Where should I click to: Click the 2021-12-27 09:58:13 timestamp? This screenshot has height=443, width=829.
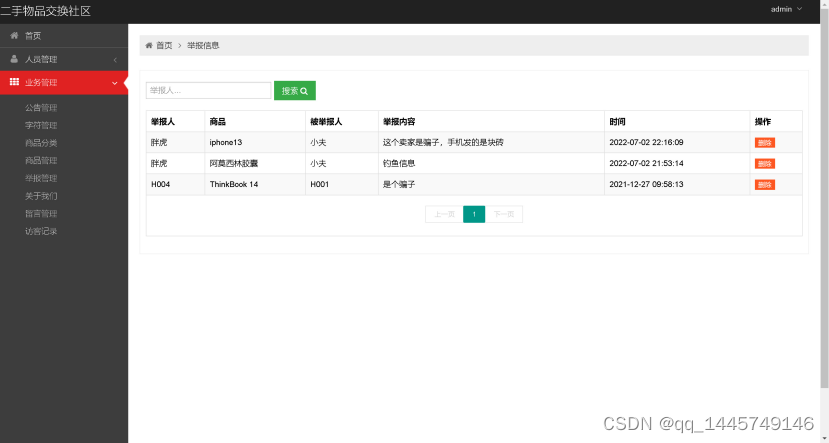(x=646, y=184)
